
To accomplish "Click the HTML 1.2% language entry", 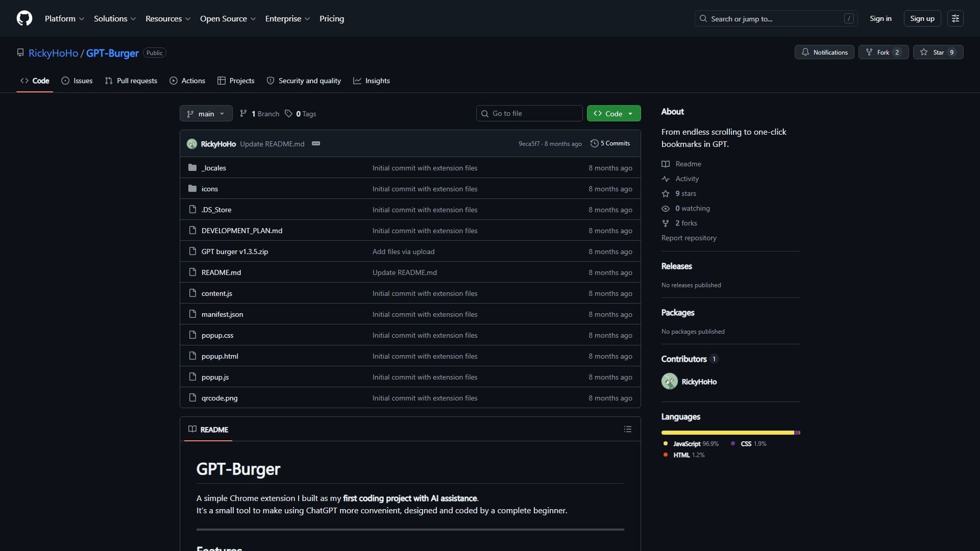I will (x=684, y=455).
